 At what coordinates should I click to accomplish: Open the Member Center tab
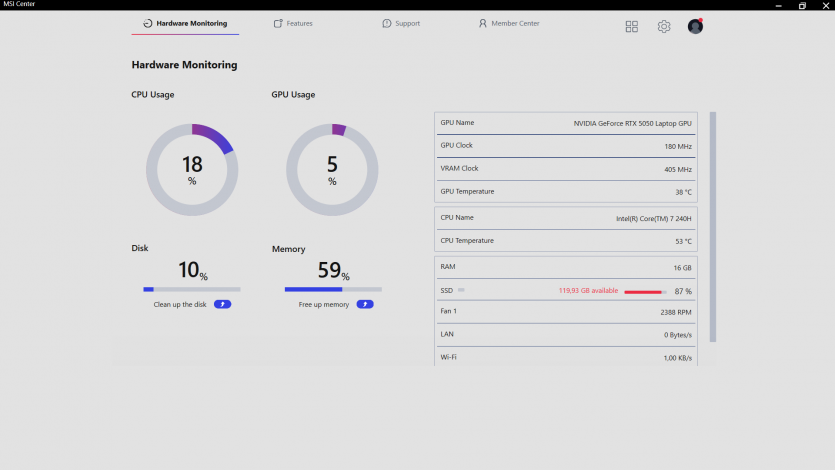click(509, 23)
